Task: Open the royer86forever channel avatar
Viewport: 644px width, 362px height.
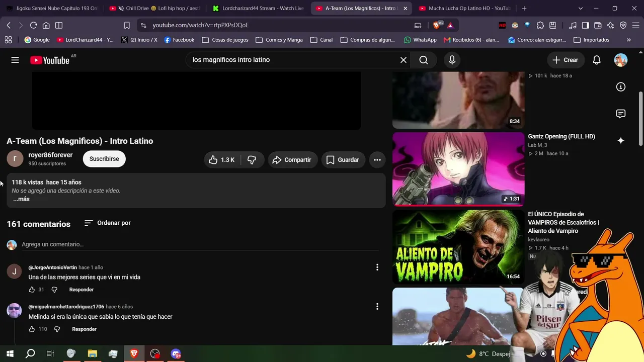Action: 15,159
